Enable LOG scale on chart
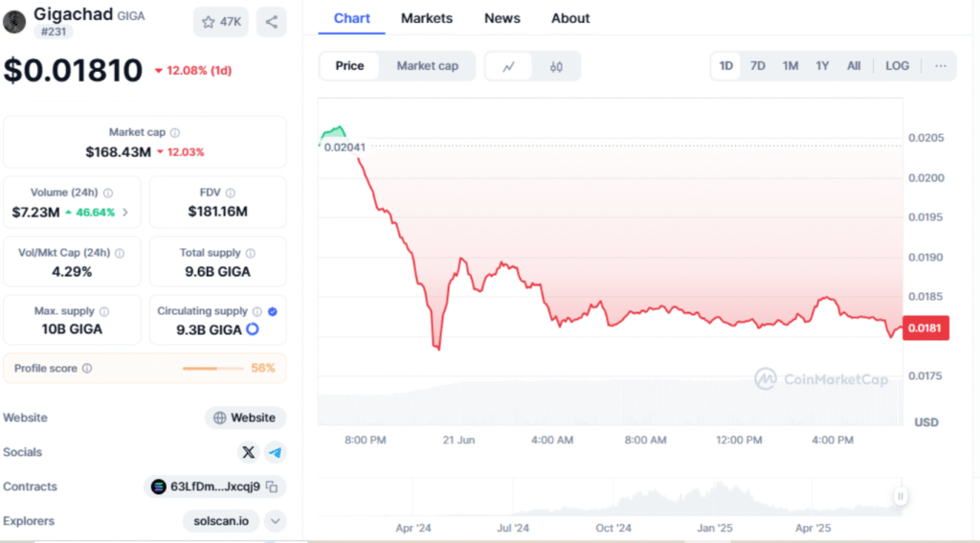The height and width of the screenshot is (543, 980). click(x=897, y=66)
